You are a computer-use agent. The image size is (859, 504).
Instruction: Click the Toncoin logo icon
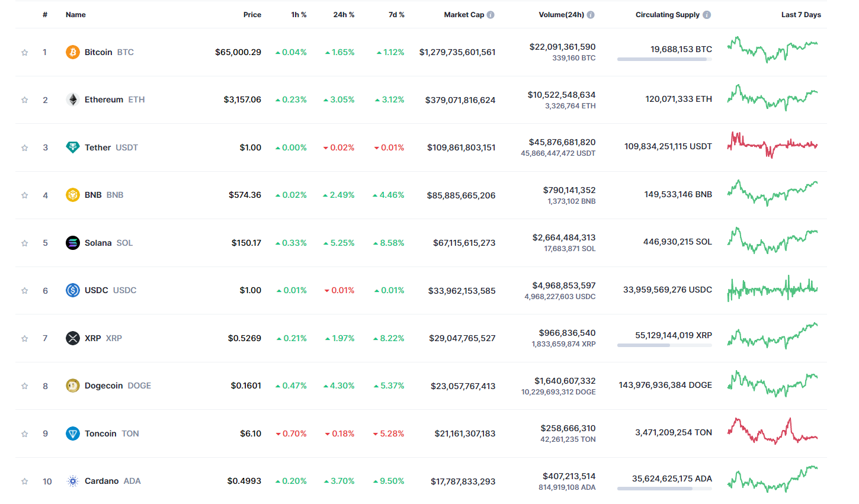point(73,434)
